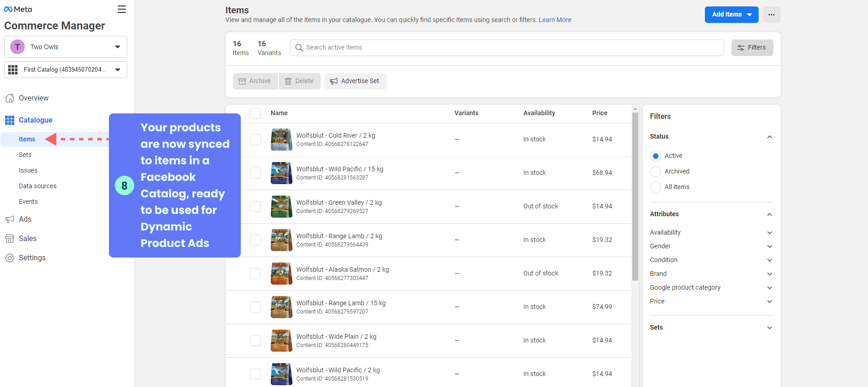Select the Green Valley 2 kg checkbox
Viewport: 868px width, 387px height.
click(255, 207)
